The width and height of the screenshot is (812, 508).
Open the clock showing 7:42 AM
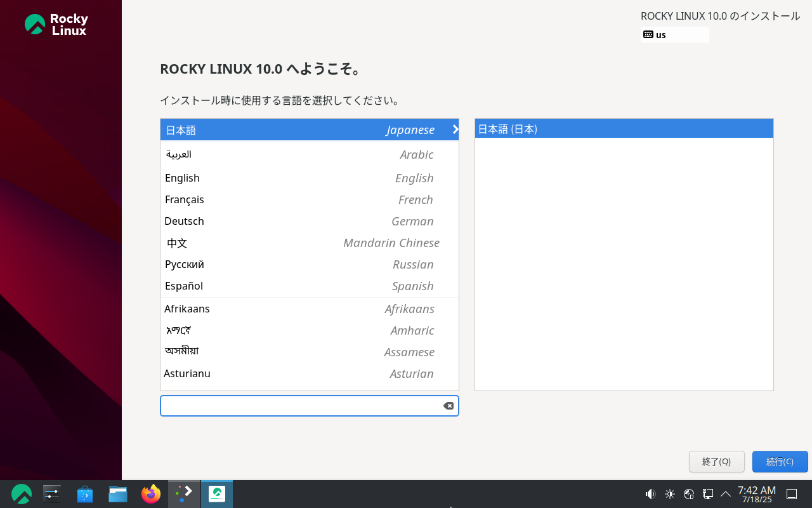757,494
